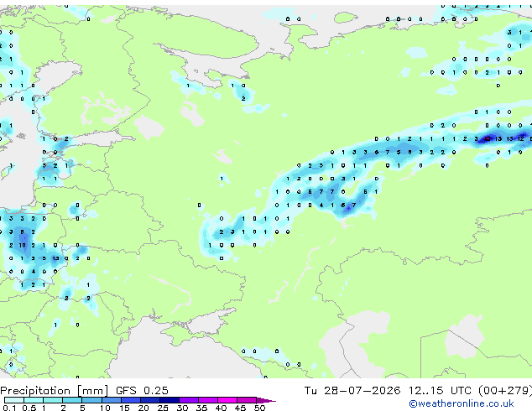Select the 'GFS 0.25' model label
The height and width of the screenshot is (411, 532).
coord(142,391)
